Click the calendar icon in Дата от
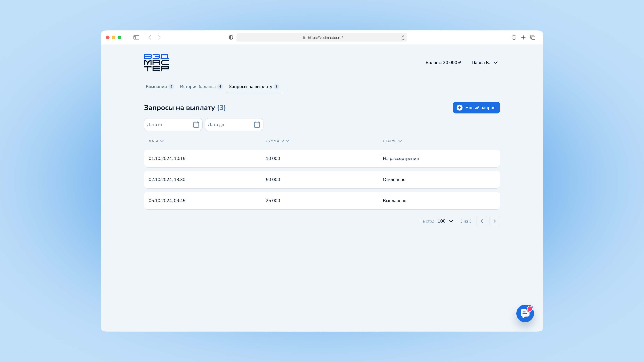Screen dimensions: 644x362 click(x=196, y=125)
